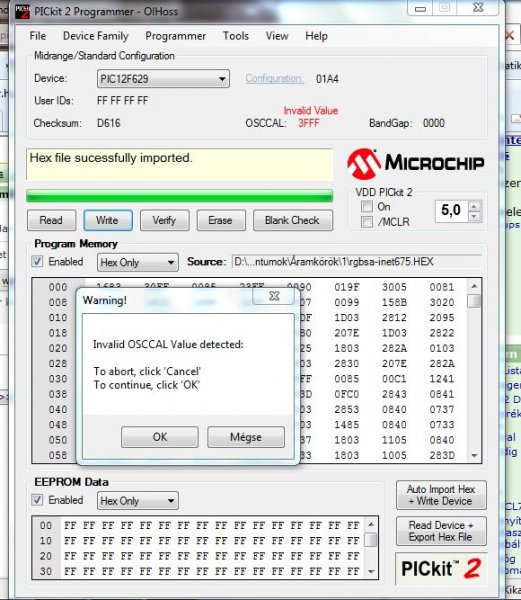Click the BandGap value 0000
521x600 pixels.
(434, 123)
